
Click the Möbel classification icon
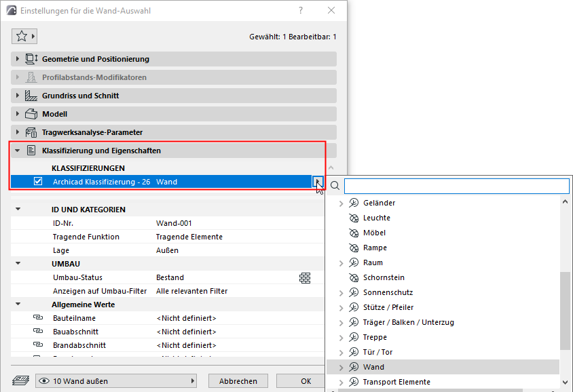point(354,233)
